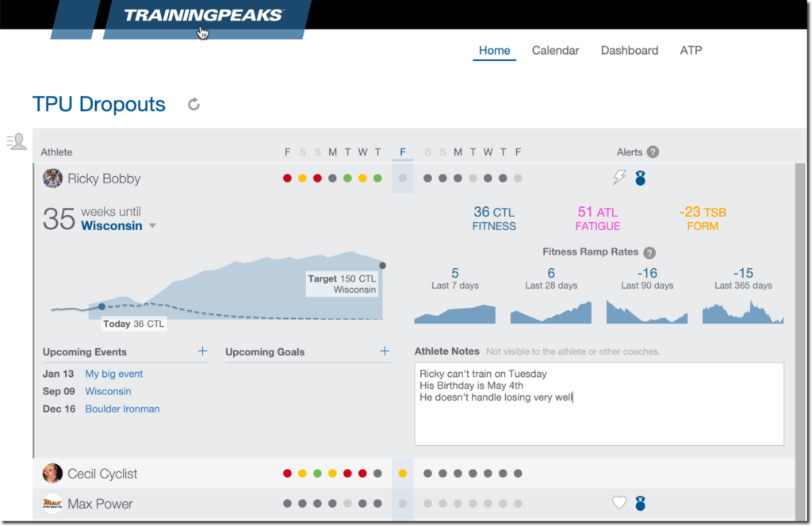Click Ricky Bobby's medal alert icon
Image resolution: width=812 pixels, height=526 pixels.
click(x=641, y=178)
